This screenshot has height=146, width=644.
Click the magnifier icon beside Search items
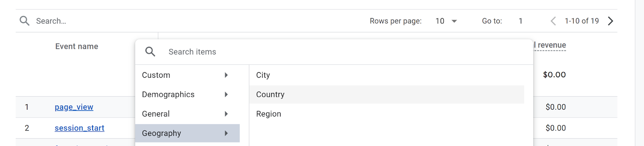pyautogui.click(x=150, y=52)
